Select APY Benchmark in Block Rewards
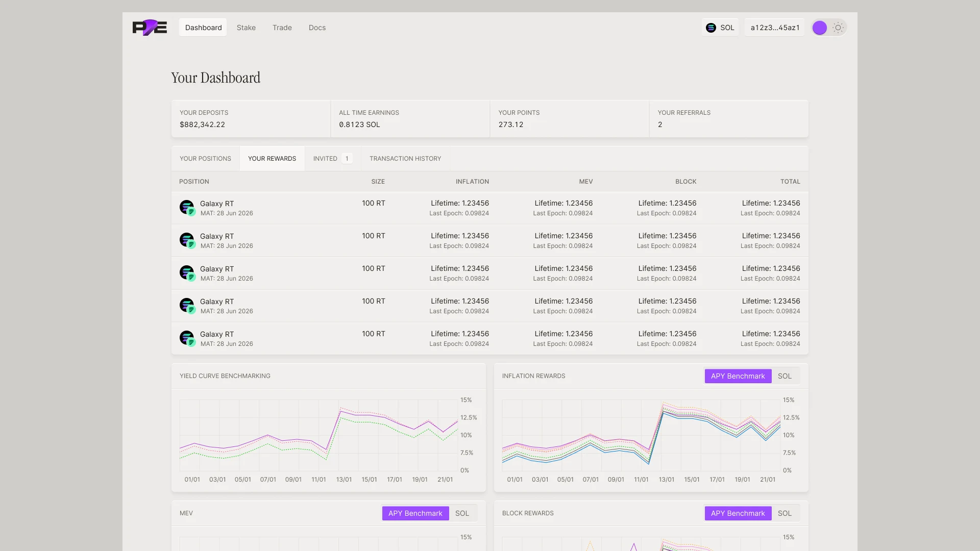 pyautogui.click(x=738, y=513)
